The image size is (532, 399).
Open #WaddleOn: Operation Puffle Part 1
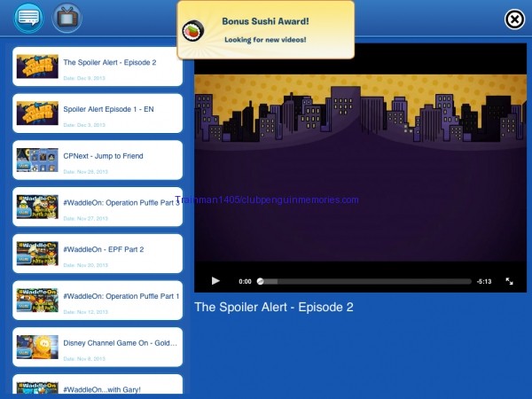(x=121, y=296)
